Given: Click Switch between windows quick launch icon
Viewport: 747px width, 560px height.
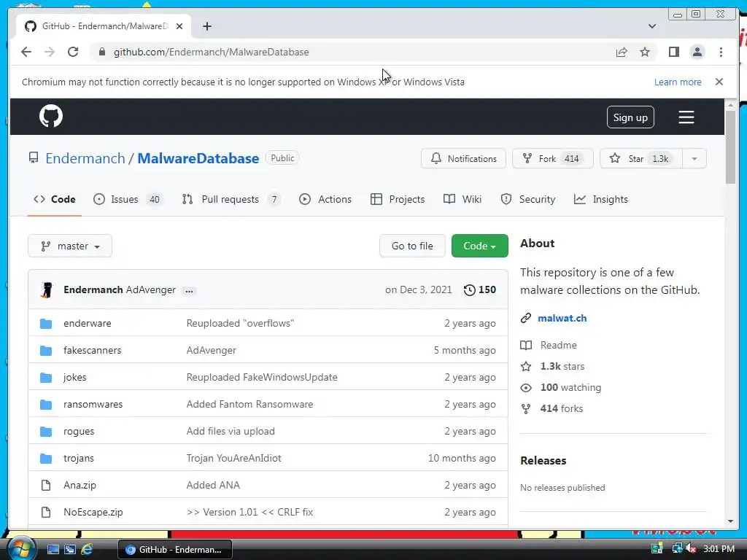Looking at the screenshot, I should tap(70, 549).
